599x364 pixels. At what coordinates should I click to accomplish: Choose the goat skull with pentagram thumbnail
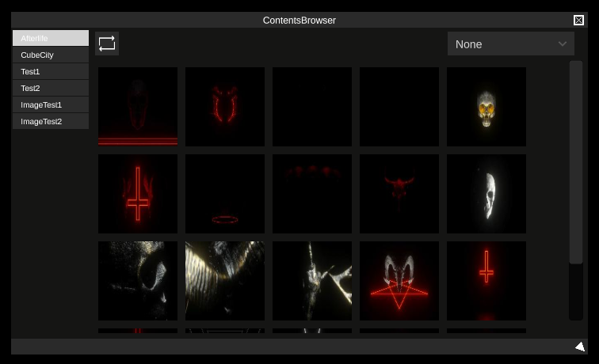pyautogui.click(x=399, y=281)
